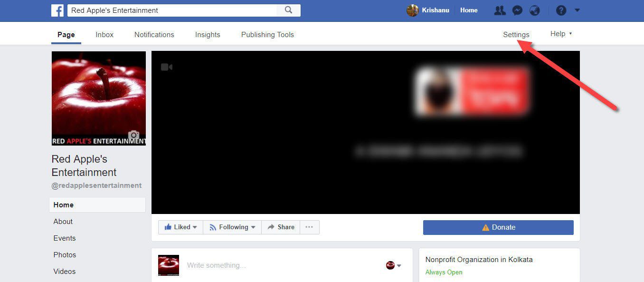Viewport: 644px width, 282px height.
Task: Click the red apple profile picture
Action: tap(99, 98)
